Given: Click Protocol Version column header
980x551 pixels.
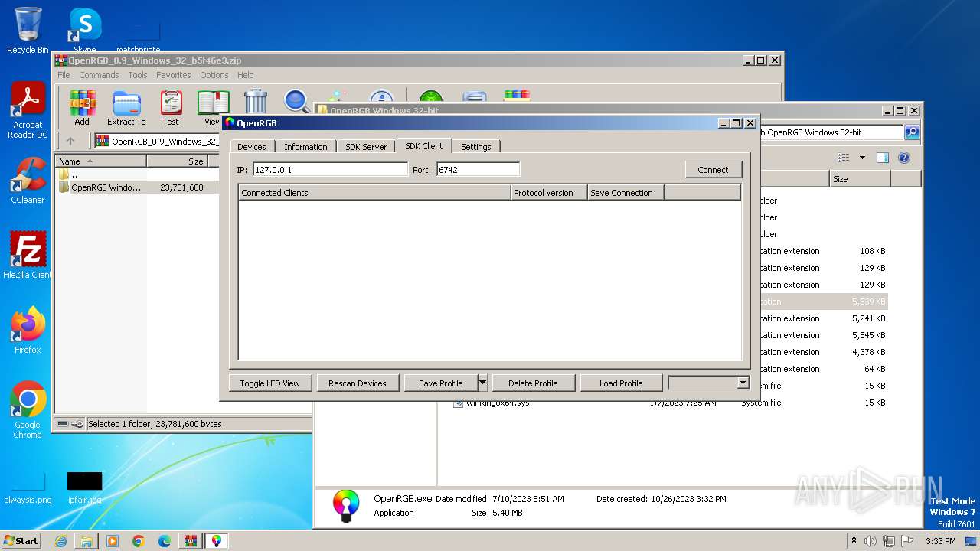Looking at the screenshot, I should coord(549,193).
